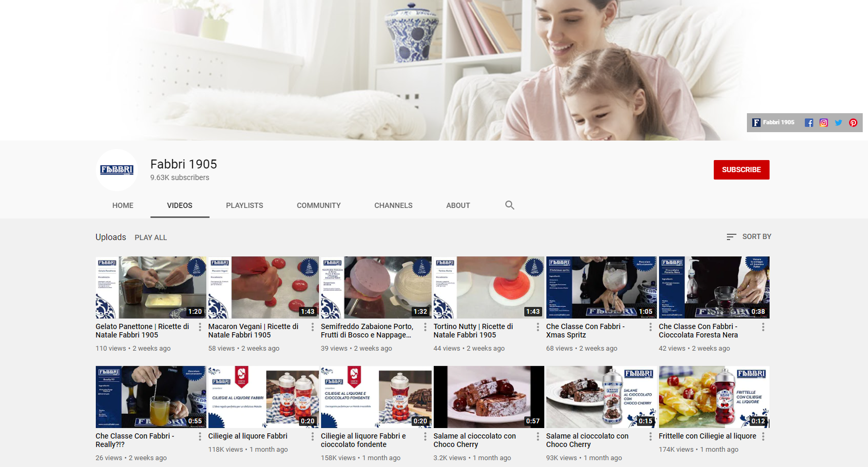Open Cioccolata Foresta Nera video title
This screenshot has width=868, height=467.
[699, 331]
